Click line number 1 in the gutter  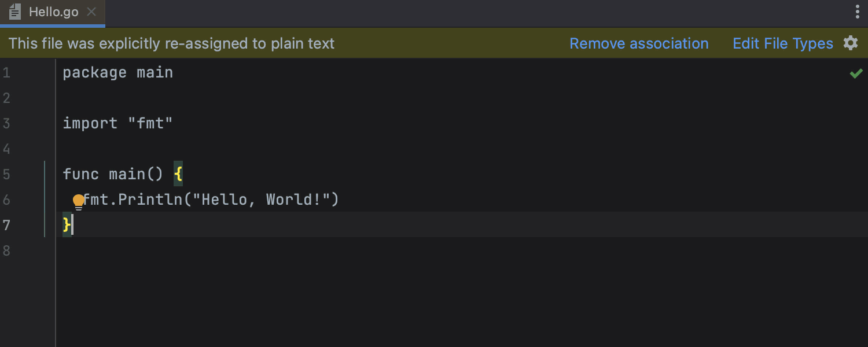coord(6,73)
